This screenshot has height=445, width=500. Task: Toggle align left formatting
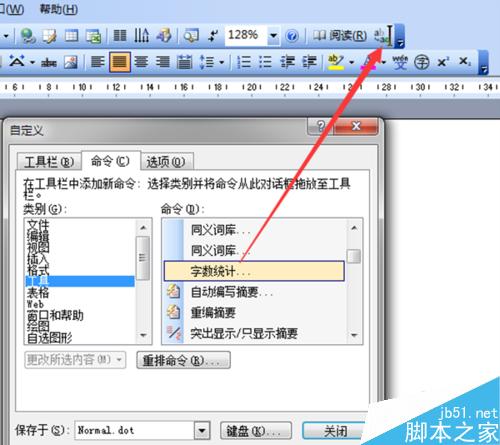tap(98, 62)
